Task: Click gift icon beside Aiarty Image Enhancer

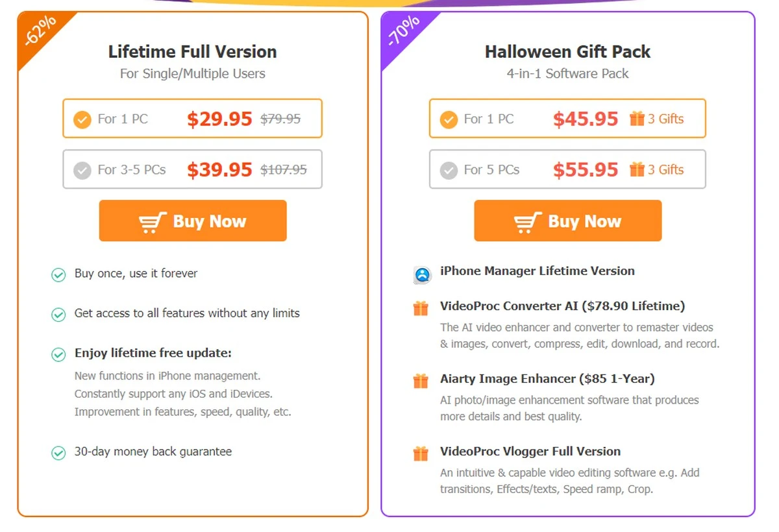Action: point(421,381)
